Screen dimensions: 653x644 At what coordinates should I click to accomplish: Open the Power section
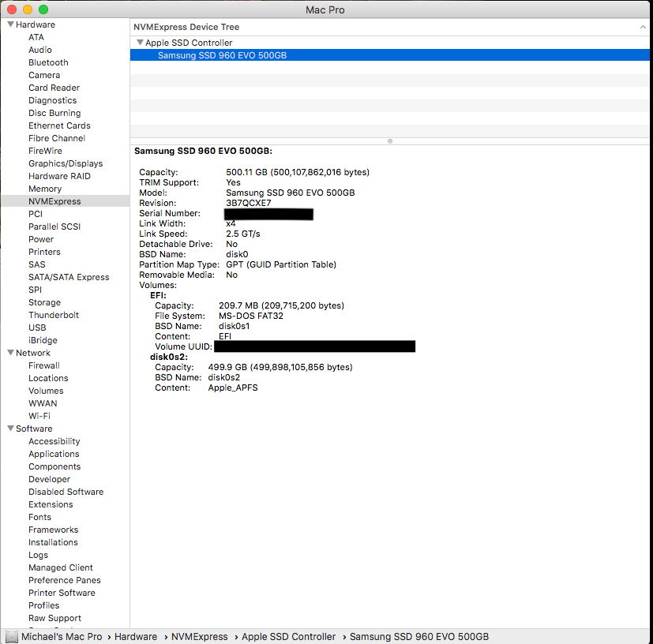tap(41, 239)
